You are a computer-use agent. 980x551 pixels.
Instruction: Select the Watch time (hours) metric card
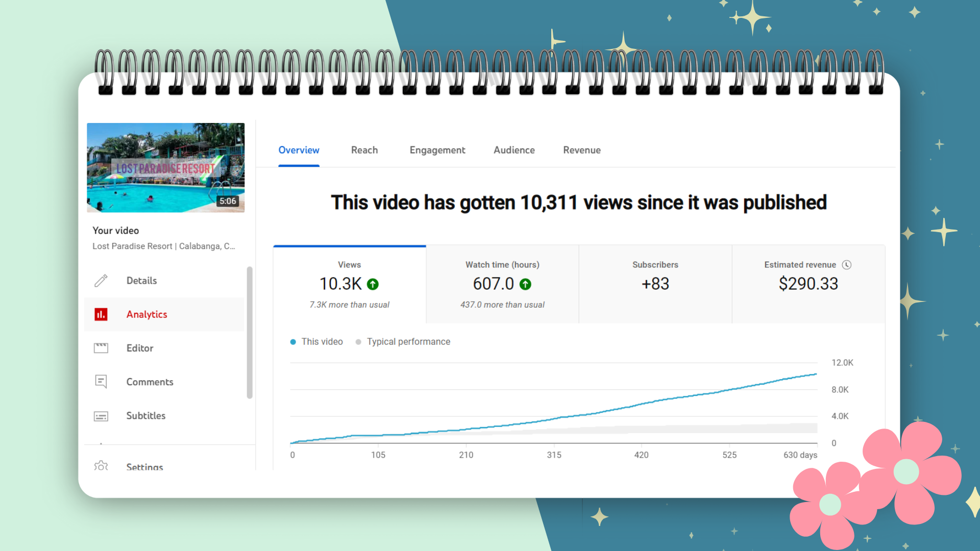click(x=502, y=284)
